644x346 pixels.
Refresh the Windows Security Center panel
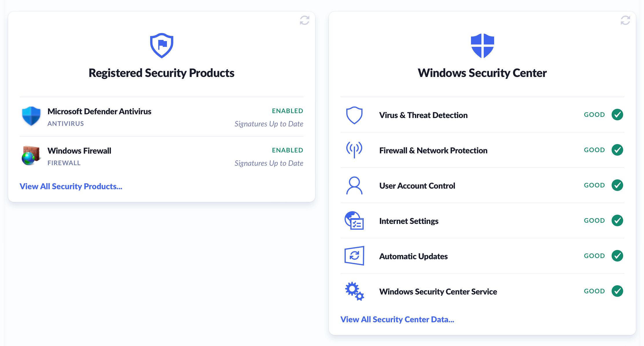pyautogui.click(x=625, y=20)
